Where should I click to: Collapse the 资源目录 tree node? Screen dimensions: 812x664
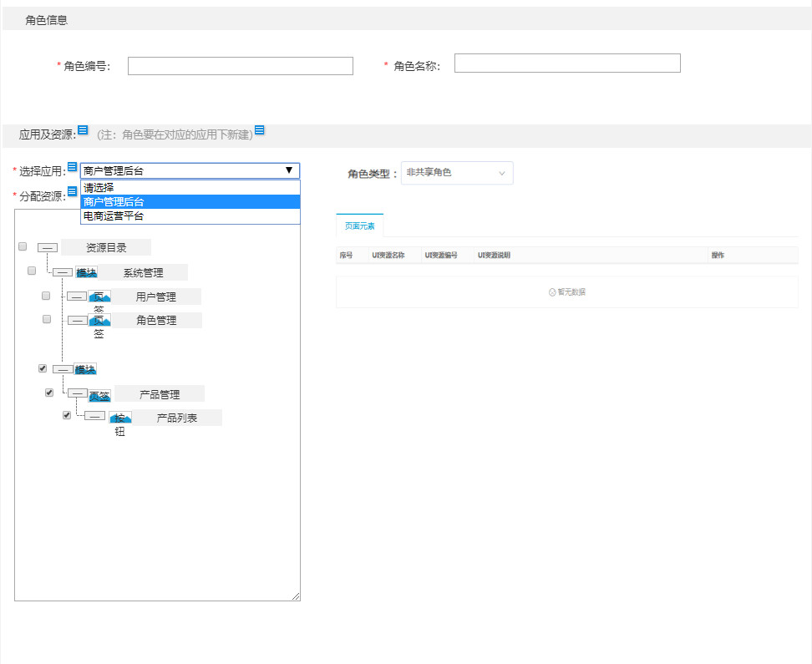47,248
